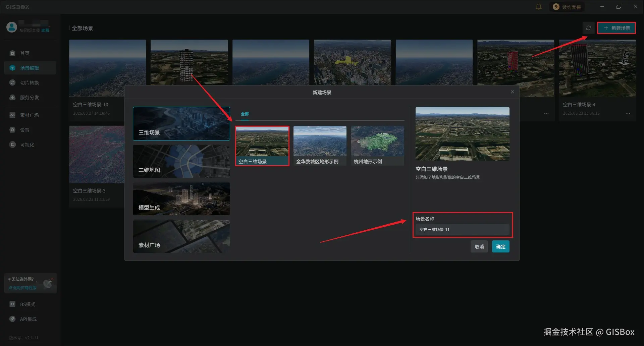Screen dimensions: 644x346
Task: Minimize the GISBox window
Action: (x=602, y=7)
